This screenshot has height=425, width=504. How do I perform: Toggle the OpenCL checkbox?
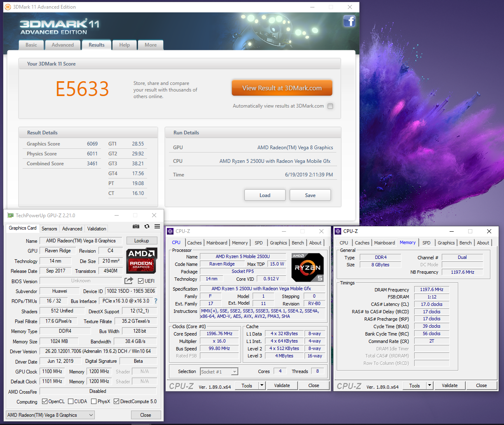[x=45, y=401]
